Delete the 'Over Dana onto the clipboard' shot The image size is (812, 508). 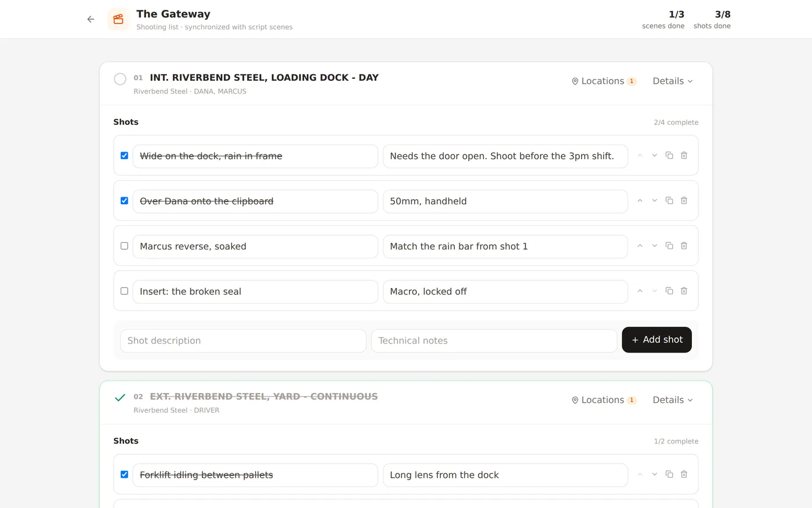[684, 201]
